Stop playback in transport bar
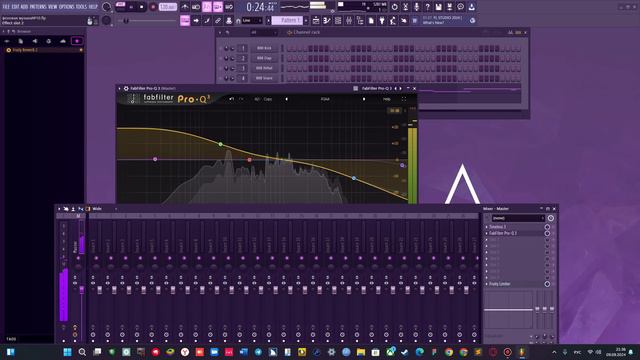 tap(142, 7)
